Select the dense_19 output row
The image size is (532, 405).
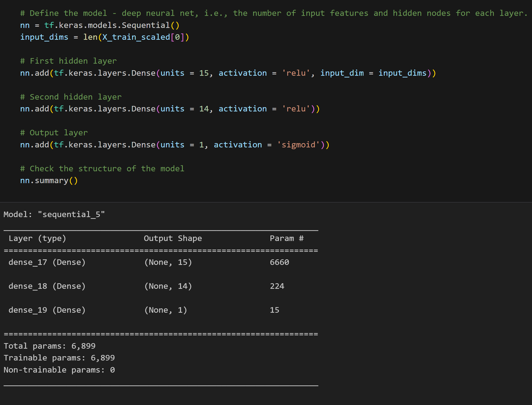(47, 310)
